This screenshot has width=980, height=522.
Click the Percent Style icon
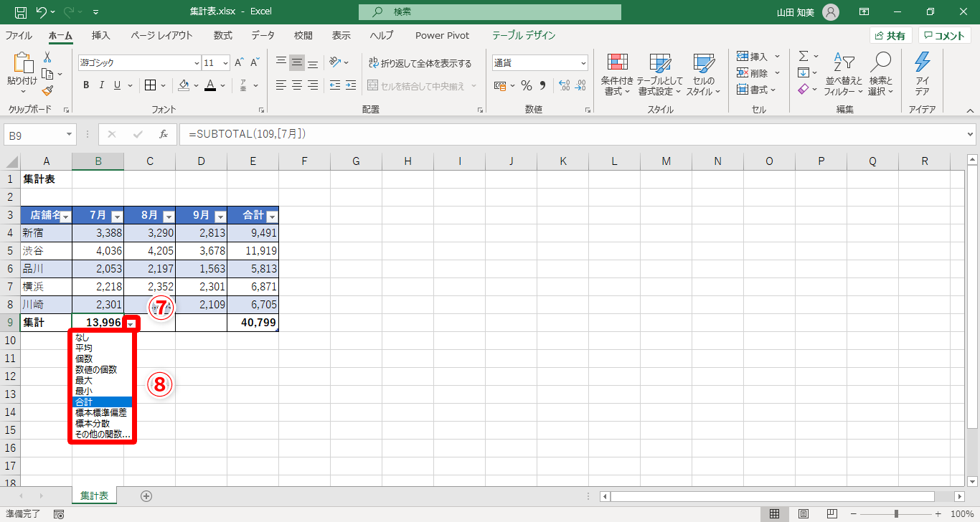point(527,86)
